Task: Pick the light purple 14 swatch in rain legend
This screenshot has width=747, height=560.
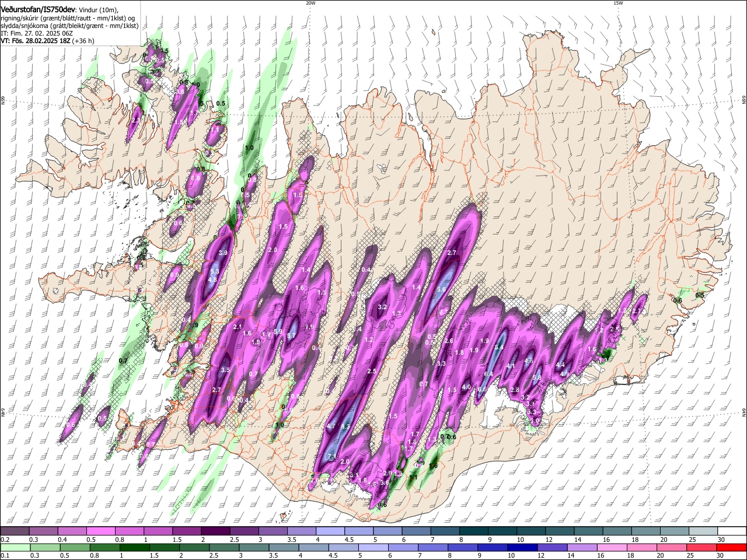Action: 582,547
